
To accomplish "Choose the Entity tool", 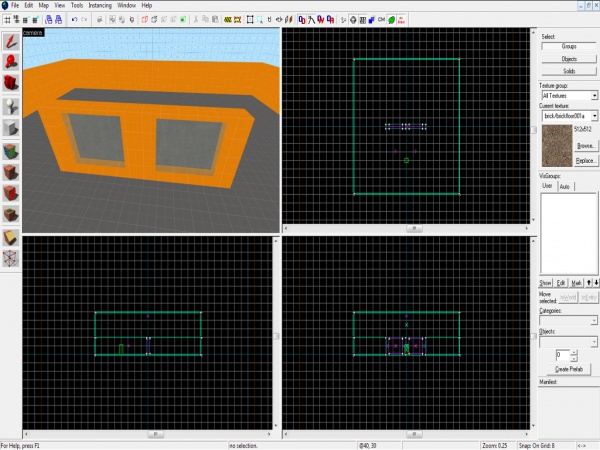I will [x=12, y=106].
